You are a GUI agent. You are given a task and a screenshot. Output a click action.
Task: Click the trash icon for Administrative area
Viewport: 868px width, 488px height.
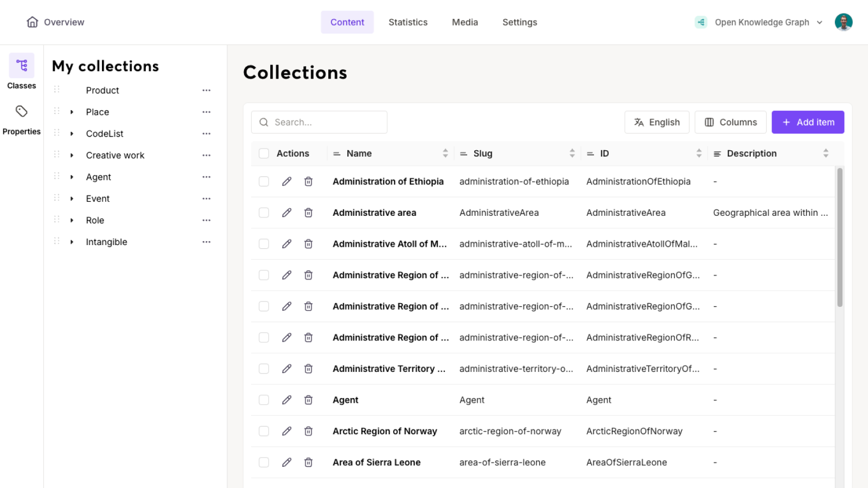point(308,213)
